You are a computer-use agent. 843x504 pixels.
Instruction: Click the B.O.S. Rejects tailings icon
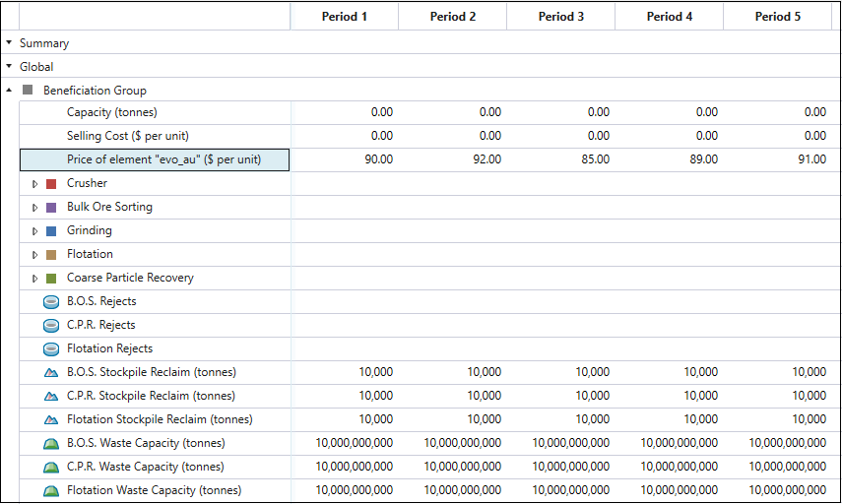(51, 302)
